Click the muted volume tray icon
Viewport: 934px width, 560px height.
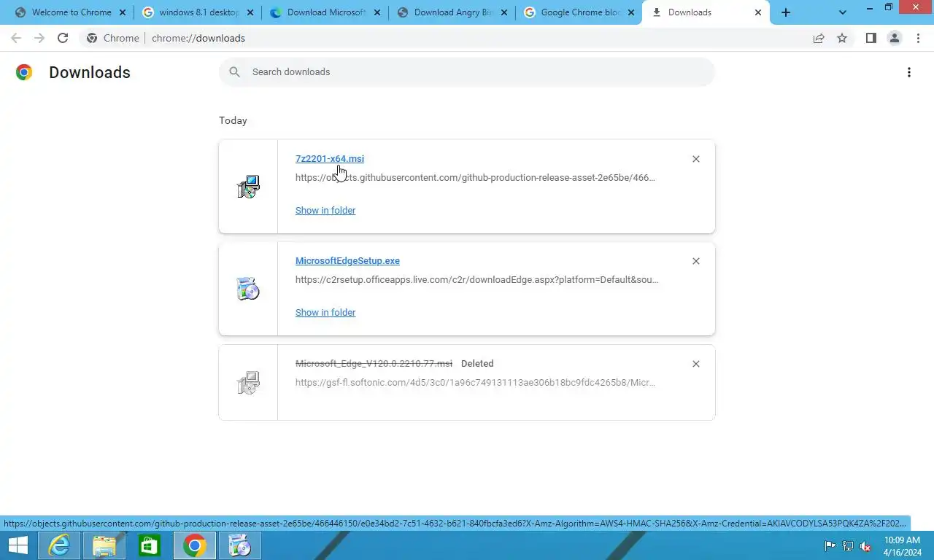coord(865,546)
